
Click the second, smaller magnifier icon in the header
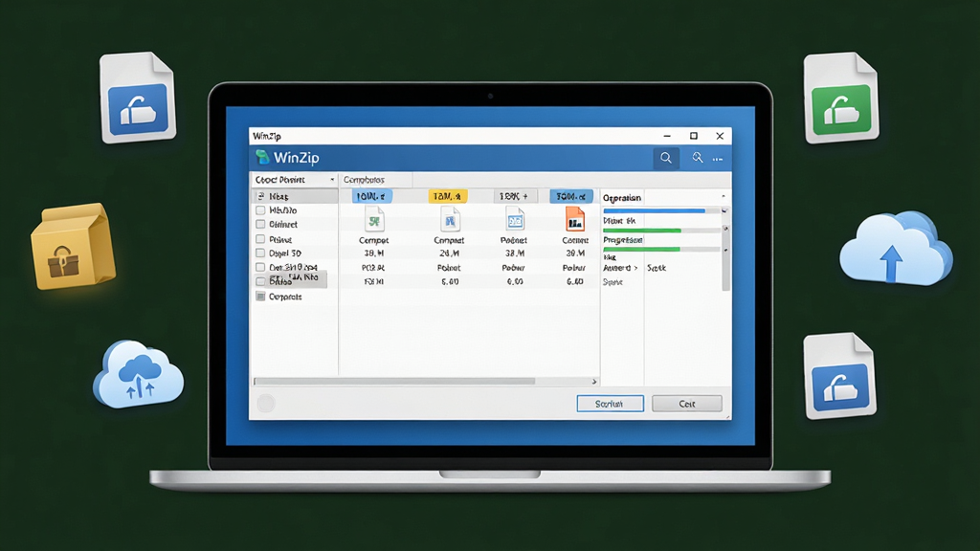697,158
